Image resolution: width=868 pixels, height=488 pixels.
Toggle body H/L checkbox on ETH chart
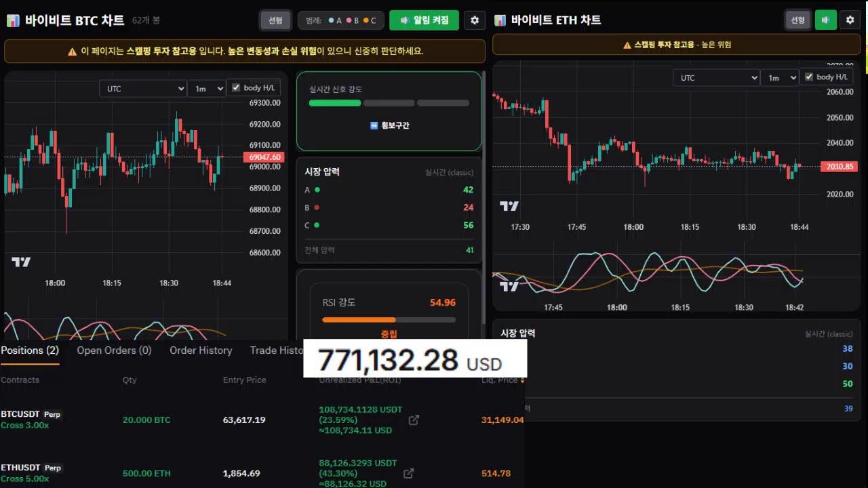(808, 77)
